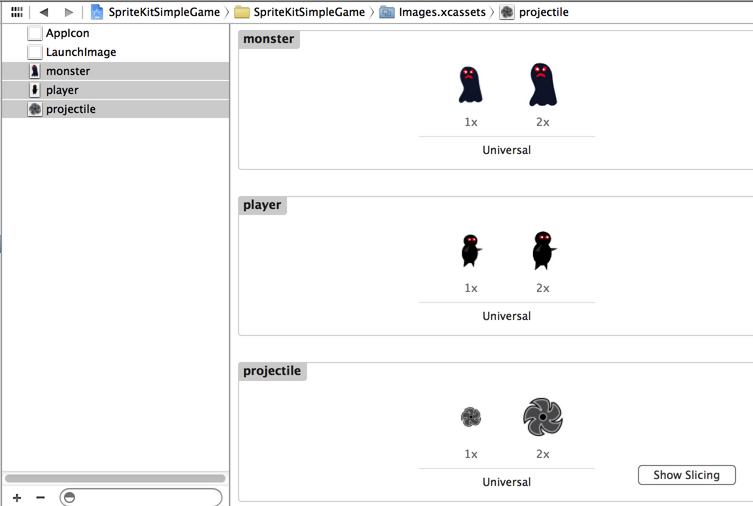This screenshot has width=753, height=506.
Task: Select the projectile 1x image
Action: [x=471, y=417]
